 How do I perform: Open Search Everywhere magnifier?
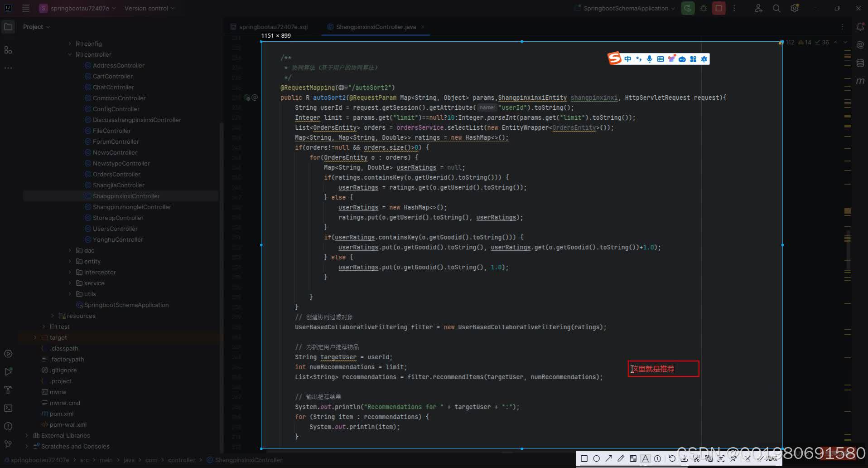click(776, 8)
